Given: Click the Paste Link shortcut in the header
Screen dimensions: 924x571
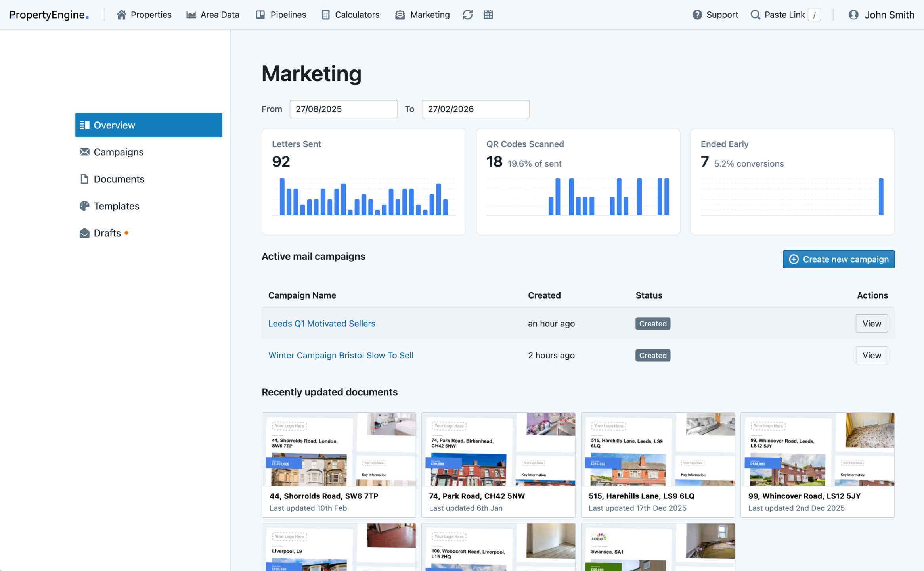Looking at the screenshot, I should pyautogui.click(x=785, y=15).
